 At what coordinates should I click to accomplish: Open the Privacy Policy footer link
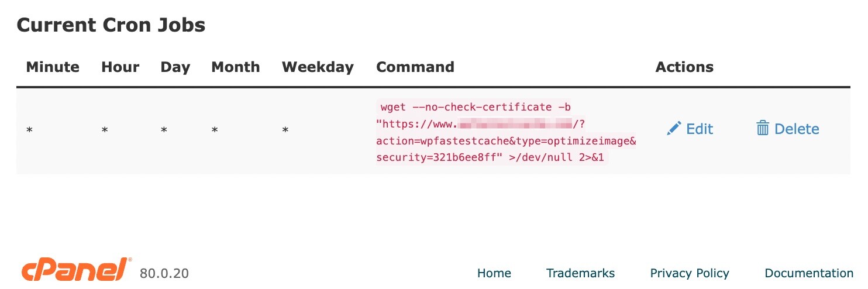coord(690,273)
